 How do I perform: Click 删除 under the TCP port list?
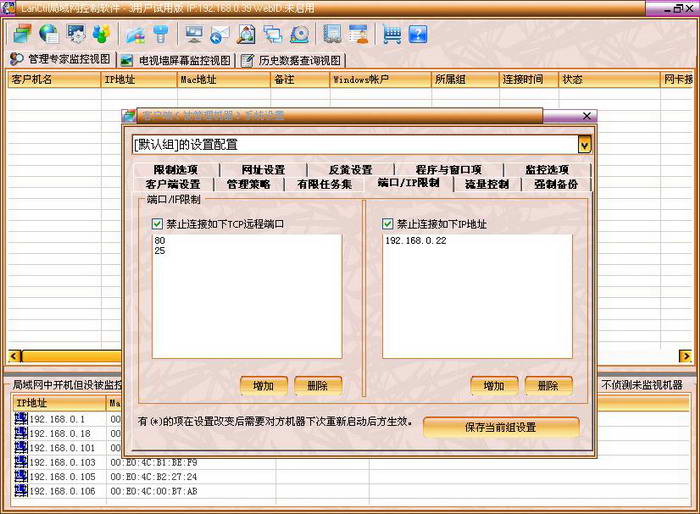tap(318, 385)
